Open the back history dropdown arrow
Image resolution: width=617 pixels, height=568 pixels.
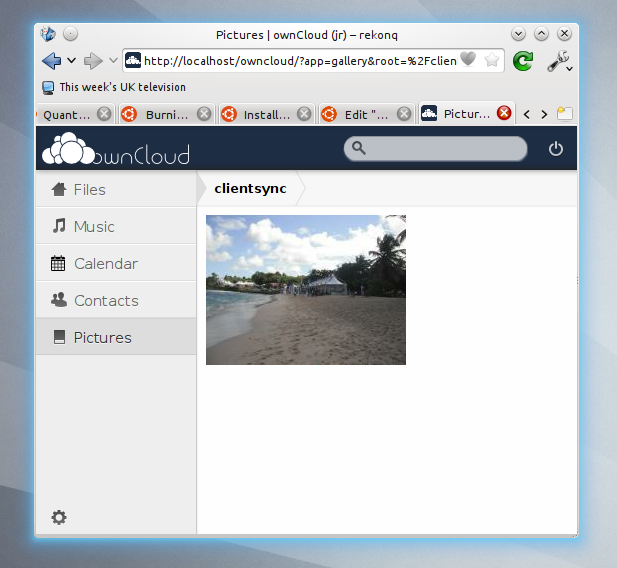click(x=72, y=61)
